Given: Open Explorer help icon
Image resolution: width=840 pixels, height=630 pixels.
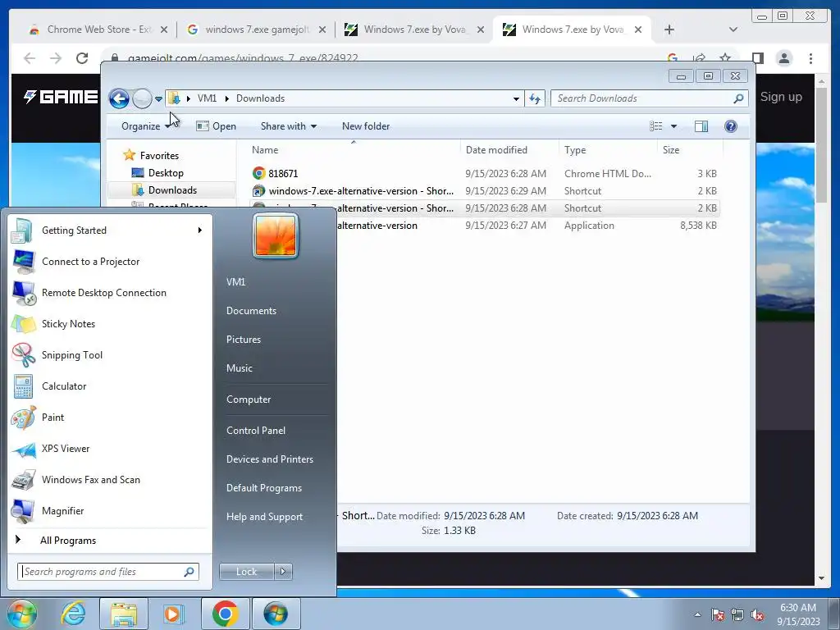Looking at the screenshot, I should click(731, 126).
